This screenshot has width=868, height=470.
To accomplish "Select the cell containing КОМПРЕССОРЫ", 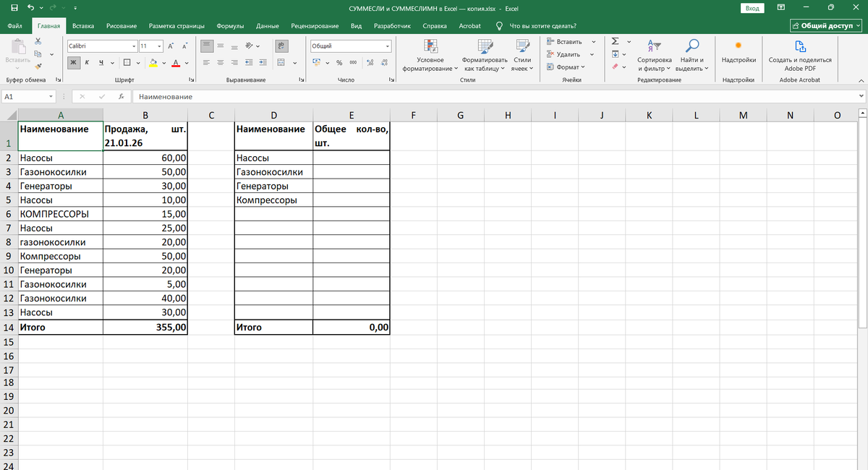I will (x=61, y=214).
